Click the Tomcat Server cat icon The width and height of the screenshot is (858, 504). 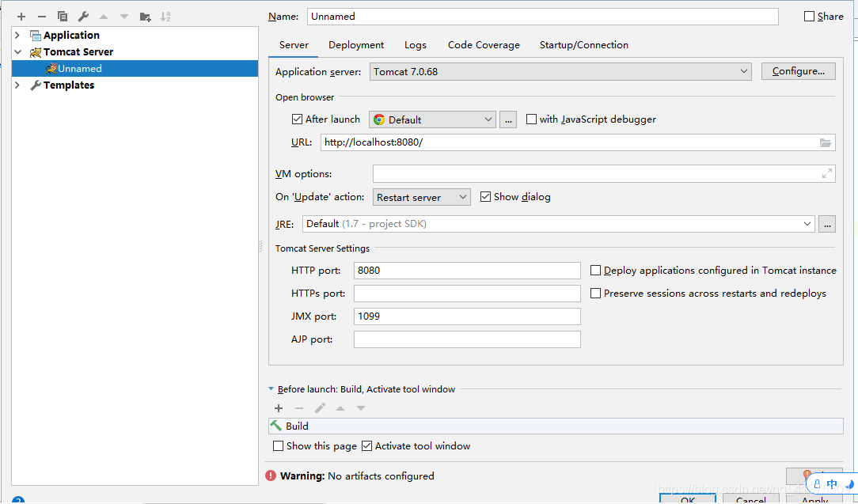[x=36, y=52]
